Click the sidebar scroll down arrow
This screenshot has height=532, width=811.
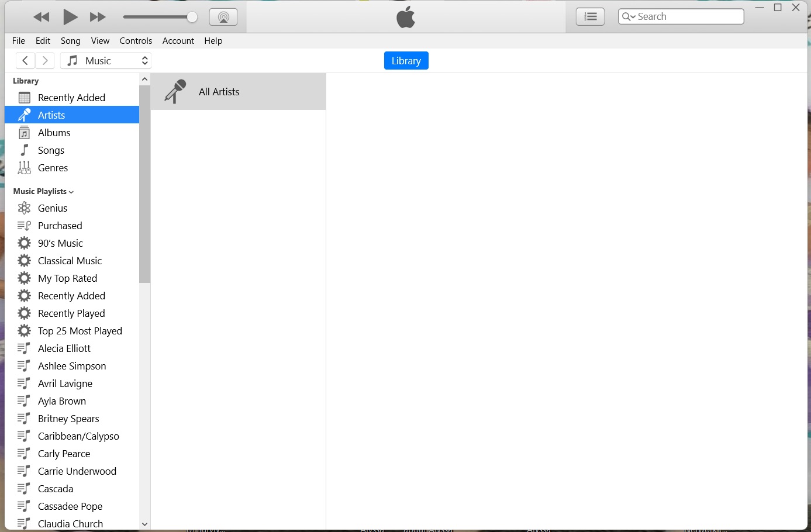tap(144, 524)
